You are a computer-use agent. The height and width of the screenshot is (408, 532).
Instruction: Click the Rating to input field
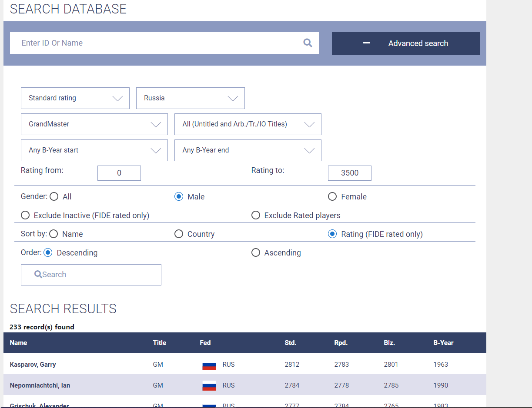(x=349, y=173)
